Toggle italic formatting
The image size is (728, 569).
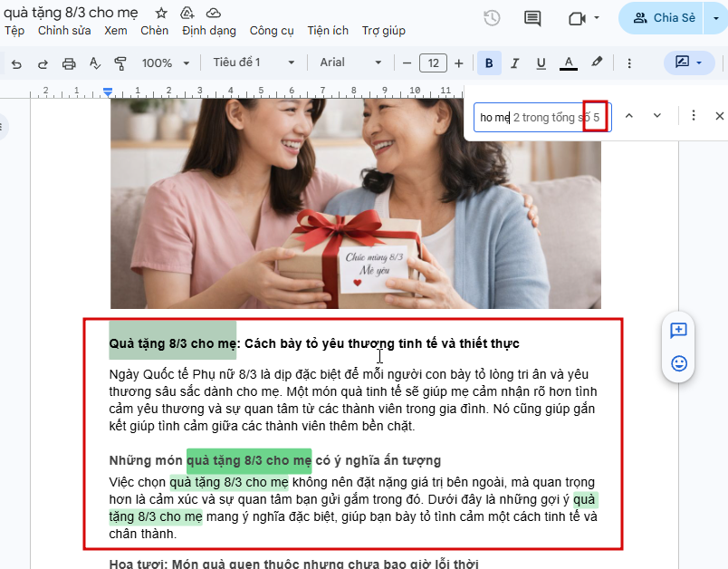514,63
